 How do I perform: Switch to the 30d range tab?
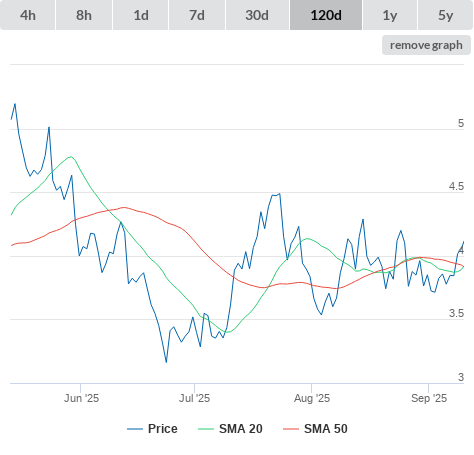257,15
